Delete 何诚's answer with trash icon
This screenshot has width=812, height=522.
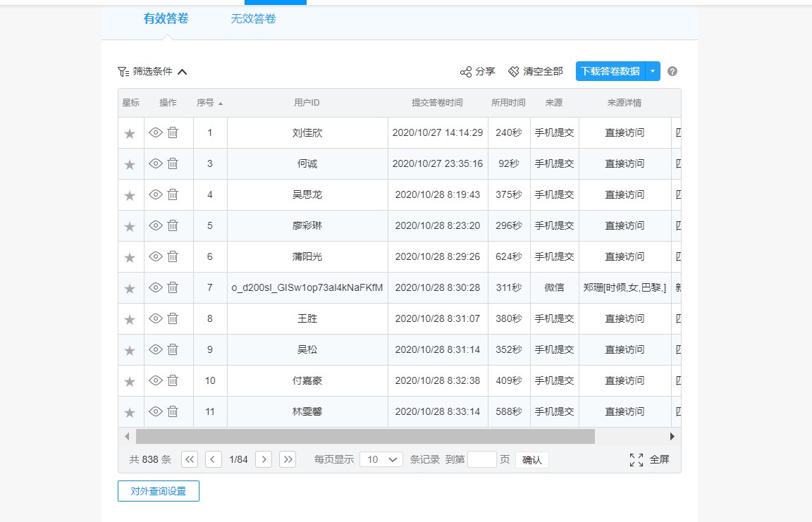tap(173, 163)
